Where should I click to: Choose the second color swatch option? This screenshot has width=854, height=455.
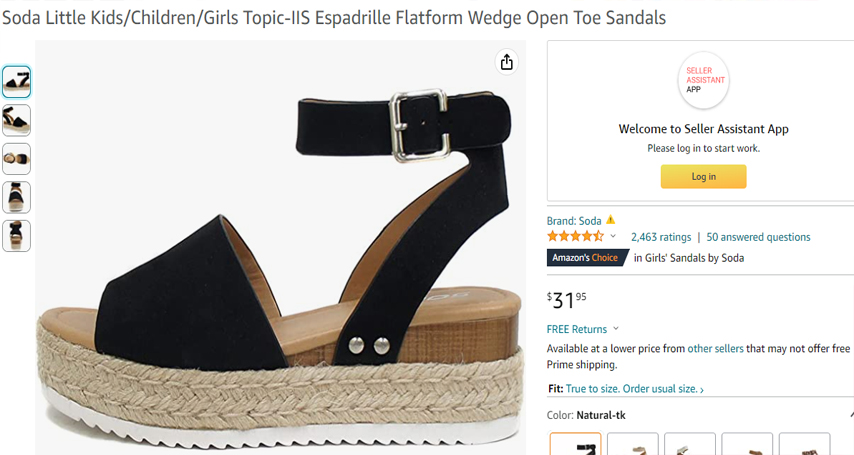click(632, 445)
